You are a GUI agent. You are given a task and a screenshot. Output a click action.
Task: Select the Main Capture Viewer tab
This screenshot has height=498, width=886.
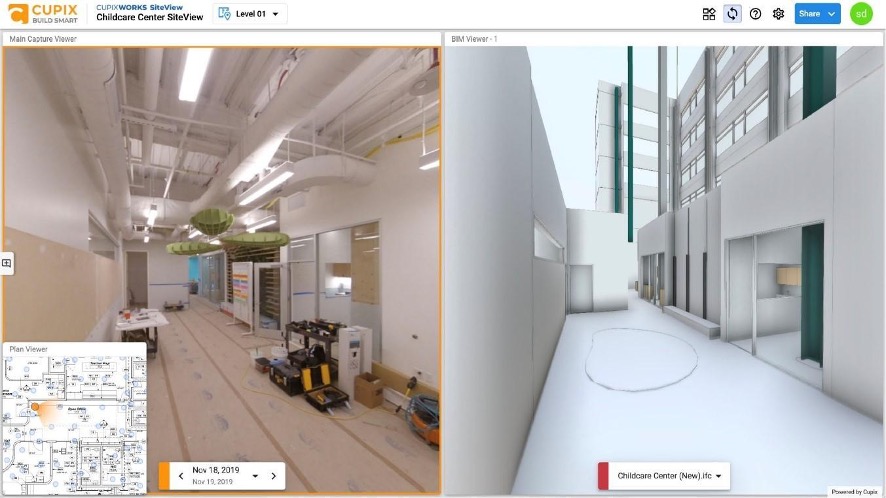(x=43, y=39)
